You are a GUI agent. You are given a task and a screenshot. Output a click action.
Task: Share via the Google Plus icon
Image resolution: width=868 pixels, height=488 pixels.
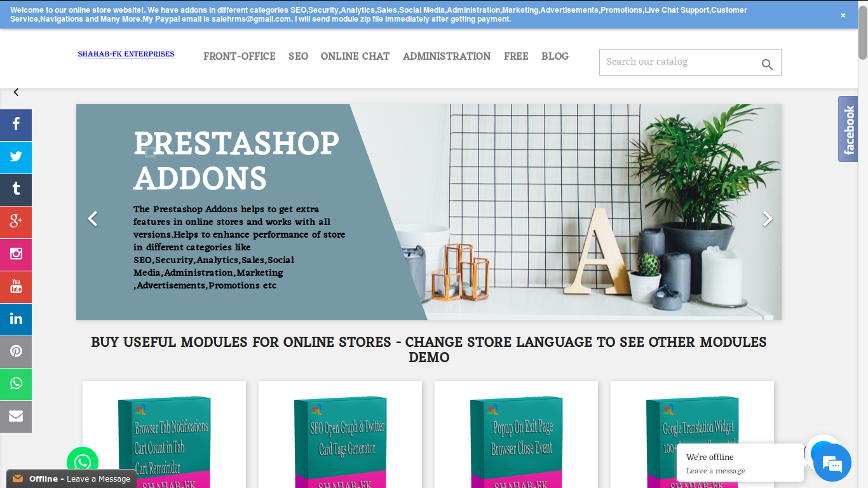coord(16,222)
